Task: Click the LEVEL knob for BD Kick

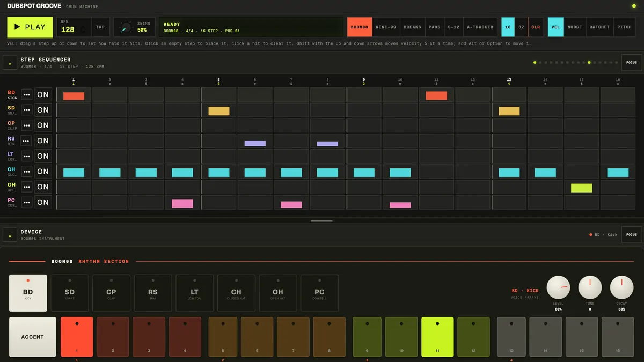Action: point(558,288)
